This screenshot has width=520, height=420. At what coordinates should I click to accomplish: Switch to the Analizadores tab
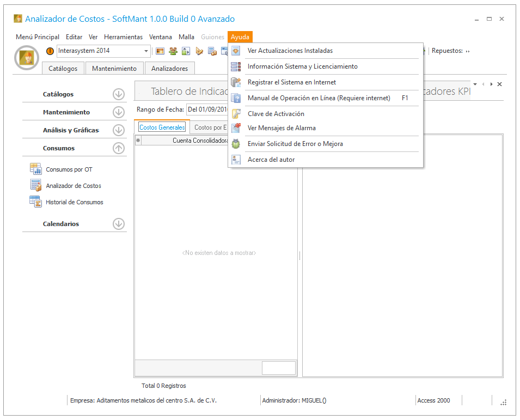click(169, 69)
